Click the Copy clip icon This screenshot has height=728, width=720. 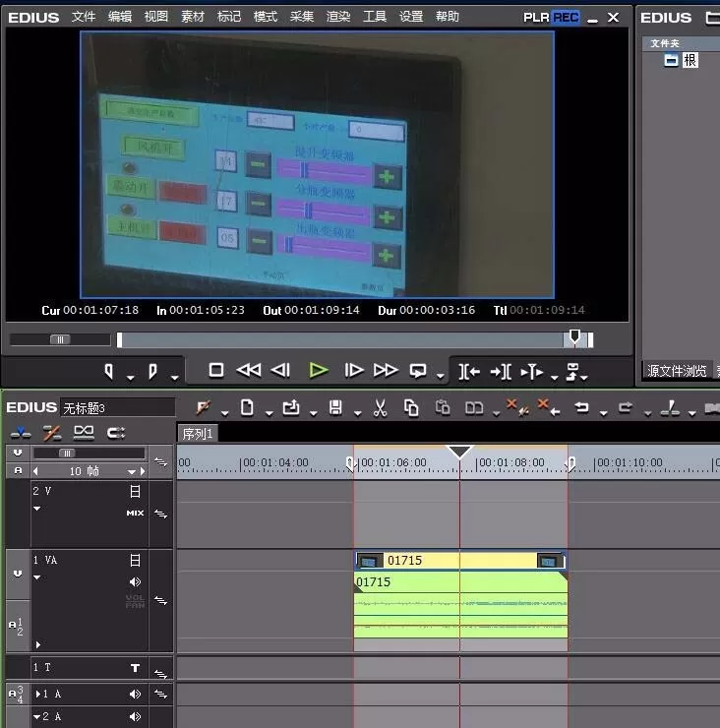click(x=411, y=408)
